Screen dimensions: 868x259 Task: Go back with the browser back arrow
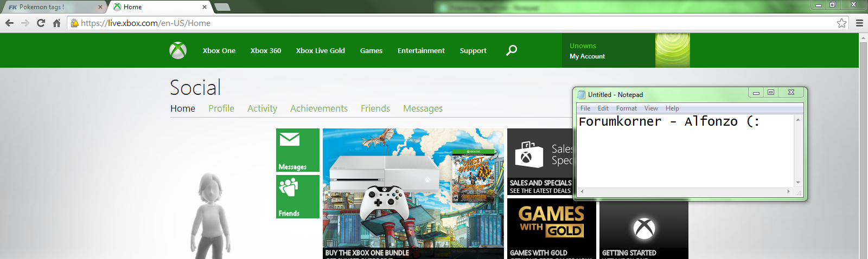point(9,23)
